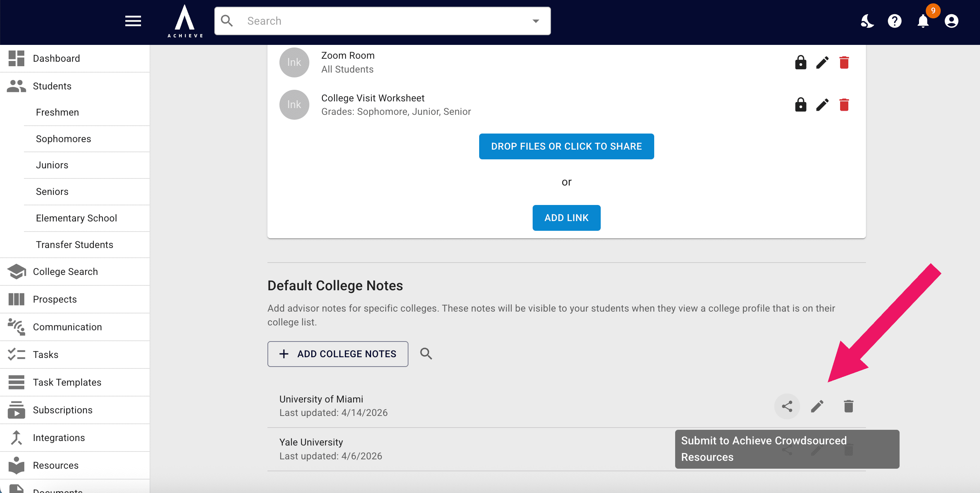Click the Tasks checklist icon

pos(16,355)
